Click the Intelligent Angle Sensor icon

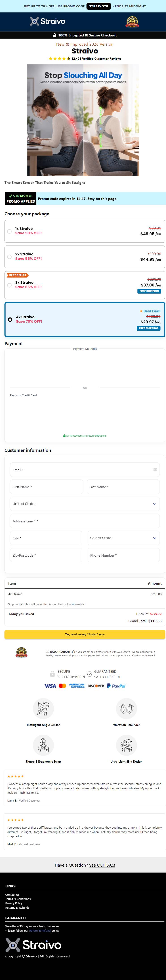coord(43,708)
